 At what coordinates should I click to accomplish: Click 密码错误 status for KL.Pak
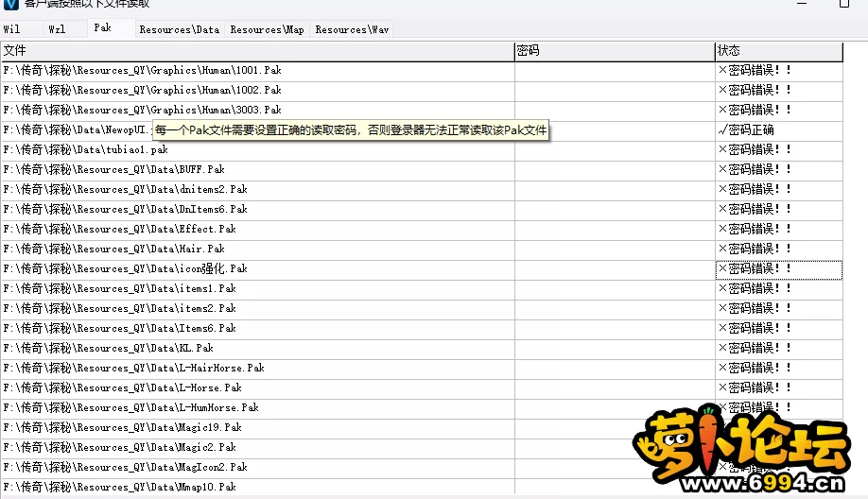coord(779,349)
